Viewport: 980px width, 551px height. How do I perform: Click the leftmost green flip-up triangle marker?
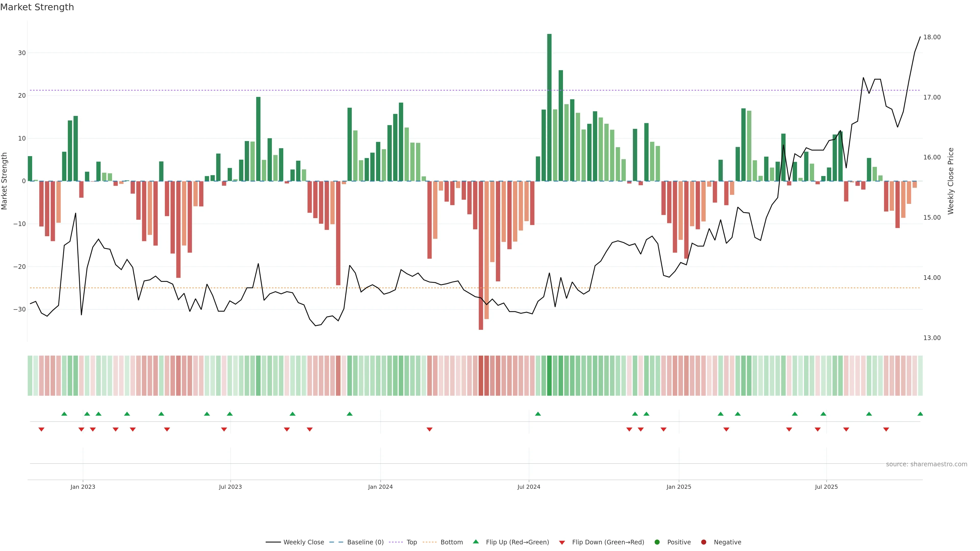[x=64, y=414]
